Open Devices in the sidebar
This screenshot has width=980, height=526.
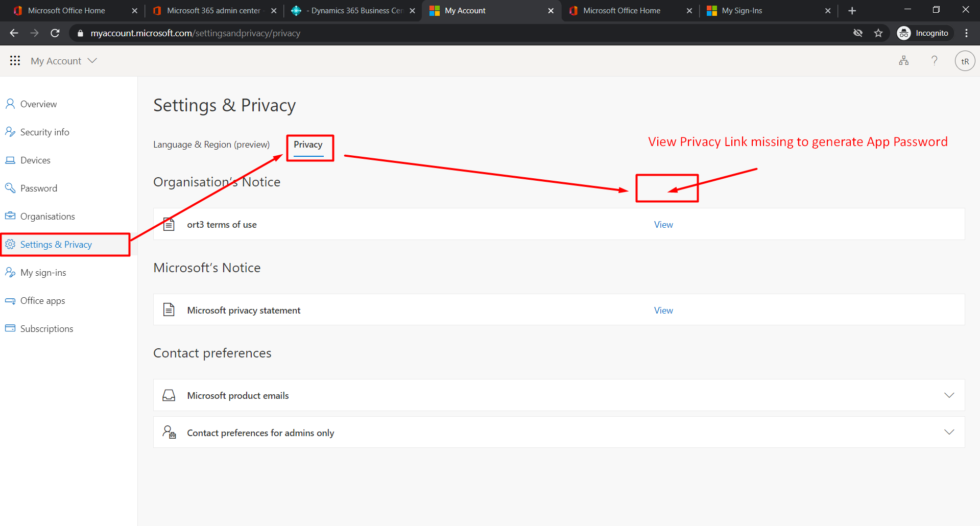pos(35,160)
